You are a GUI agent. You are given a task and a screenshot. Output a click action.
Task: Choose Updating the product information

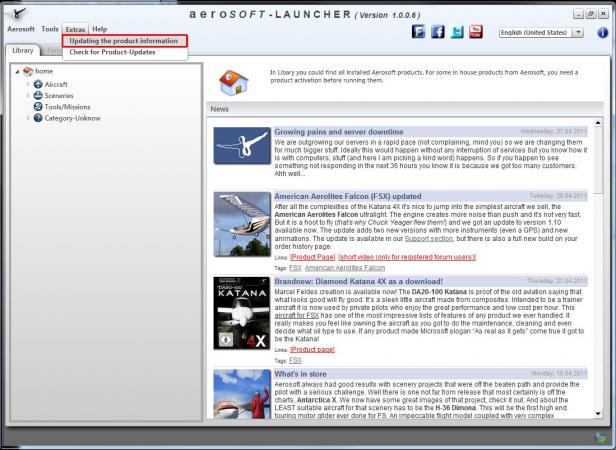tap(125, 41)
